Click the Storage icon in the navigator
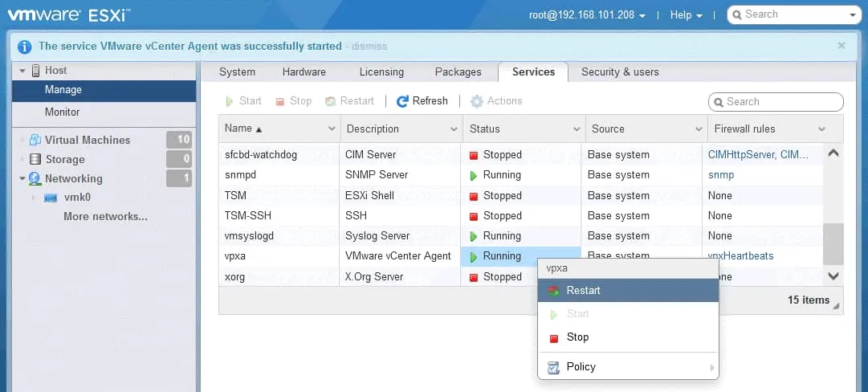The height and width of the screenshot is (392, 868). [35, 159]
